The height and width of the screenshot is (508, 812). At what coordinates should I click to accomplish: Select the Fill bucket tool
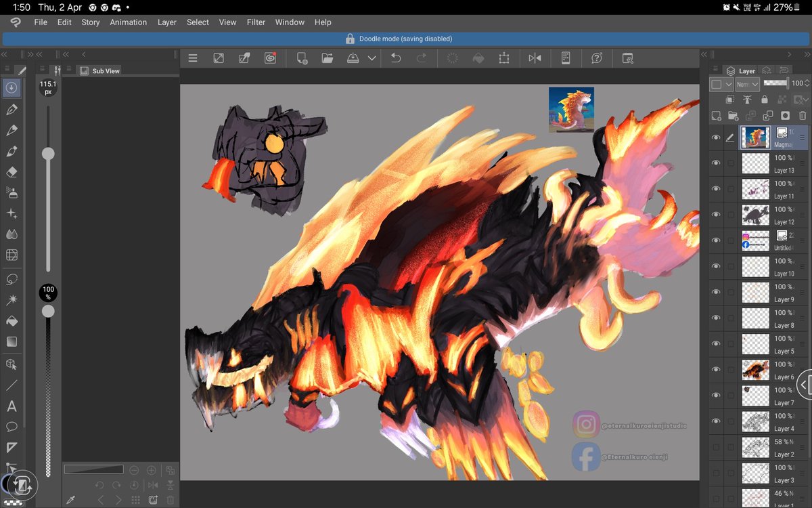pos(12,321)
